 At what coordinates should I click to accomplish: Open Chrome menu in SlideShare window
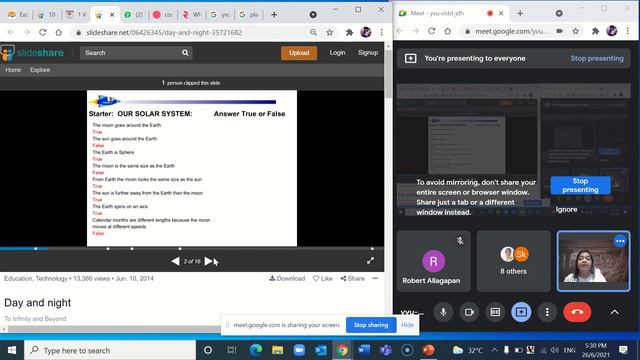coord(382,32)
